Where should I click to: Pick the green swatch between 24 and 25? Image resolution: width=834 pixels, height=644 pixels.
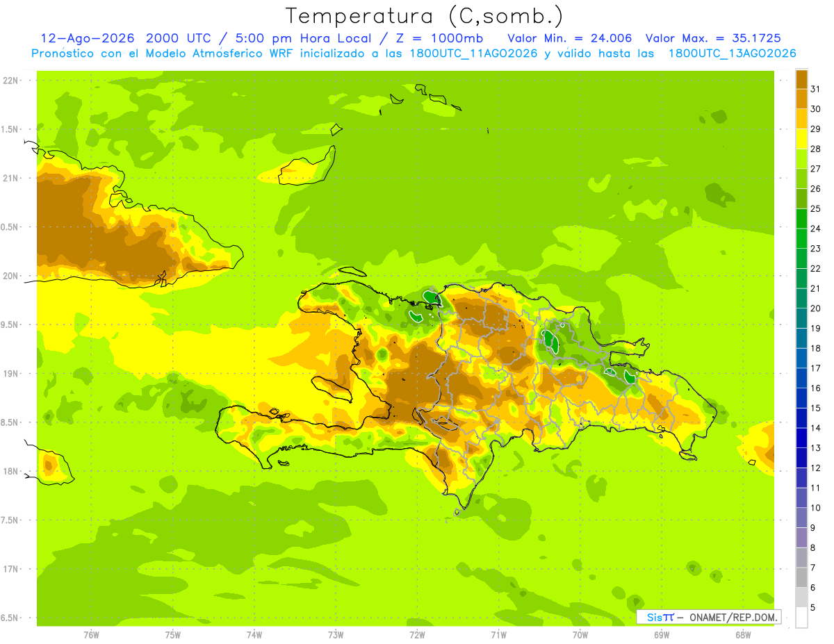coord(801,218)
